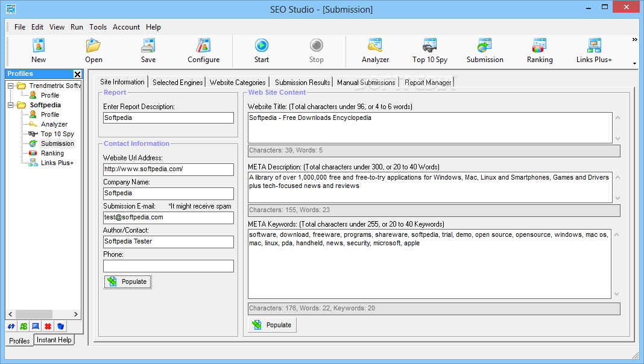The height and width of the screenshot is (364, 644).
Task: Open the Run menu
Action: coord(77,27)
